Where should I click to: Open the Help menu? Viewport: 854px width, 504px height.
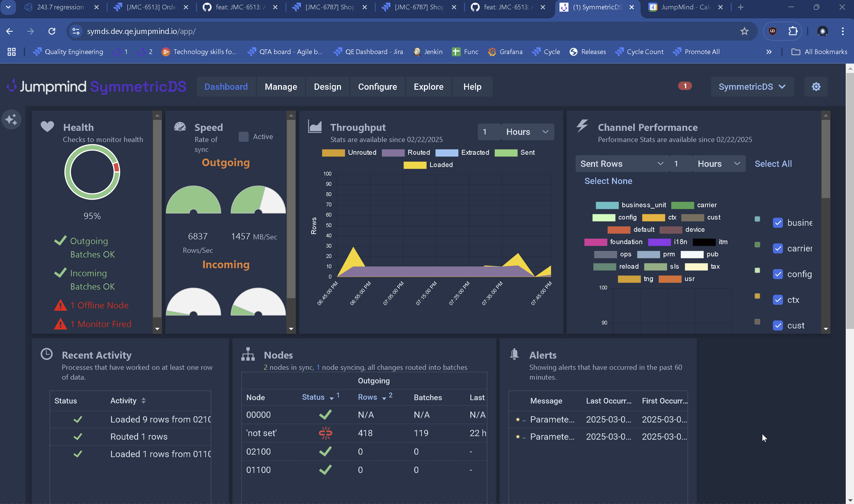[472, 87]
